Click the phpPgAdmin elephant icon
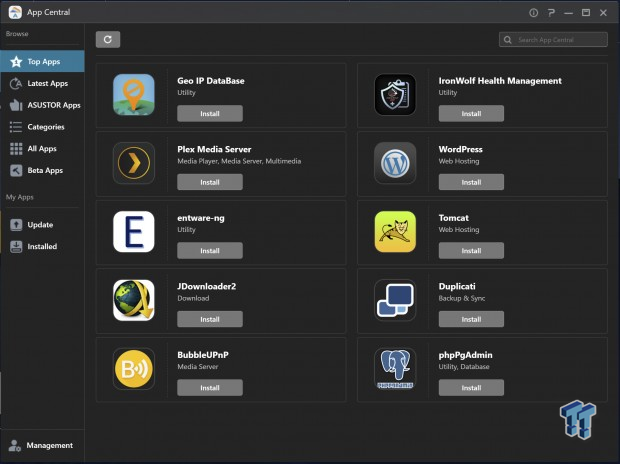620x464 pixels. 395,369
